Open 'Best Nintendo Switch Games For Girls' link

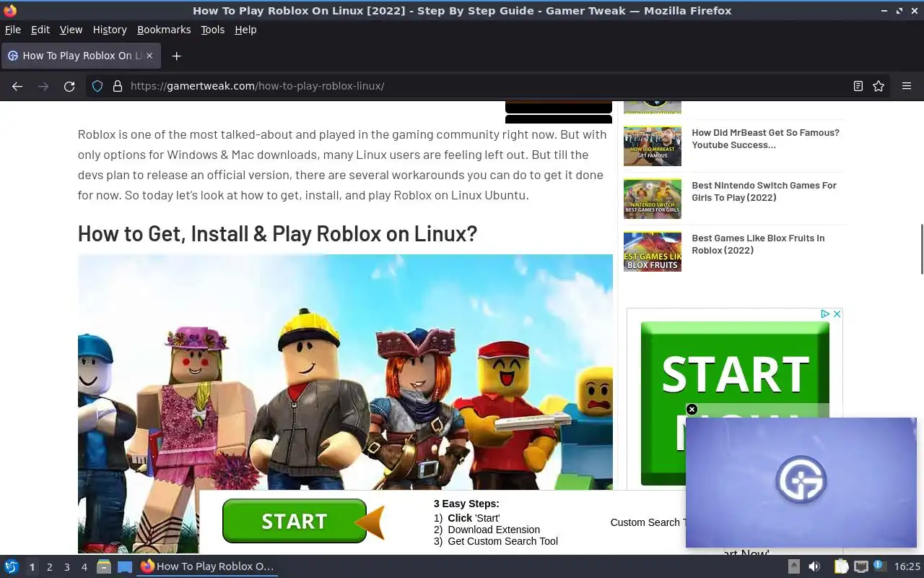pyautogui.click(x=764, y=191)
